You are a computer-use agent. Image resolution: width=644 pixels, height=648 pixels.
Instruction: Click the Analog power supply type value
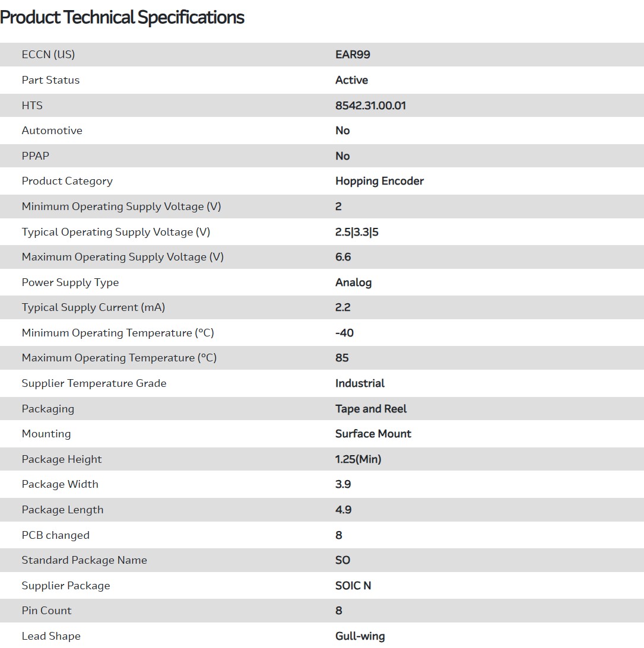(x=353, y=282)
